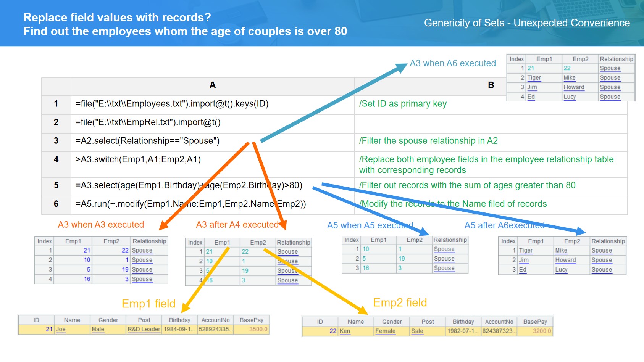Select cell A2 with the EmpRel.txt import formula

(x=148, y=122)
